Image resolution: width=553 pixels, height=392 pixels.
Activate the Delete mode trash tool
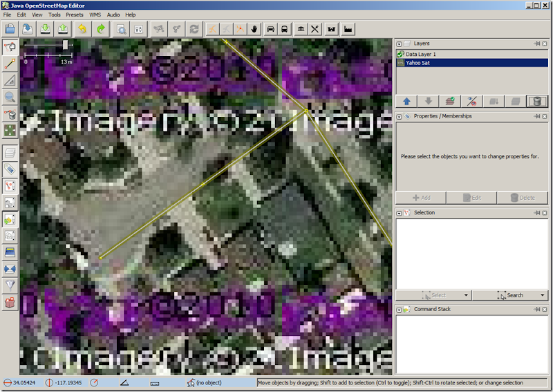pos(10,114)
